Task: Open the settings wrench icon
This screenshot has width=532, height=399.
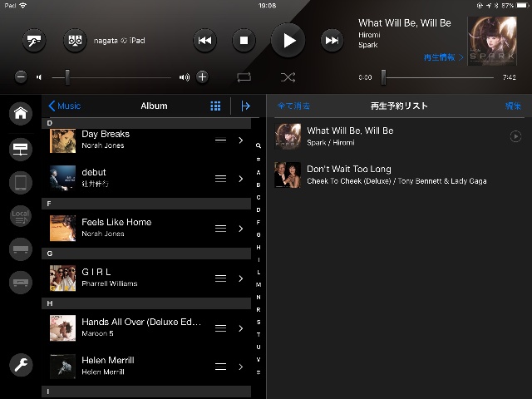Action: point(21,364)
